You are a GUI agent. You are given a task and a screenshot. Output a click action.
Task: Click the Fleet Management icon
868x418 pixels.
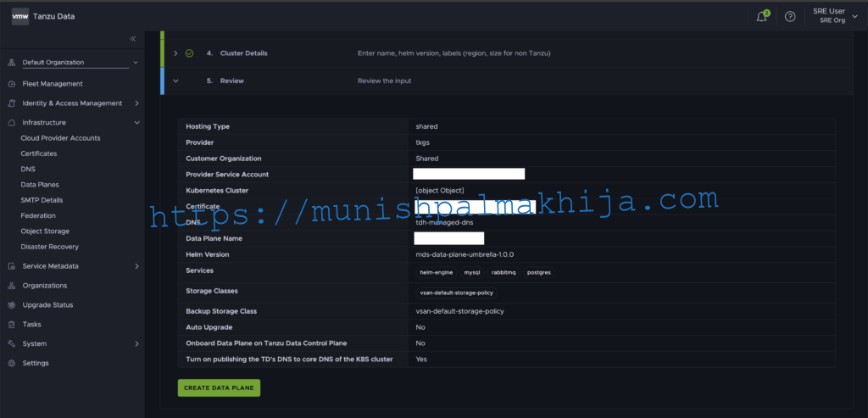(12, 84)
